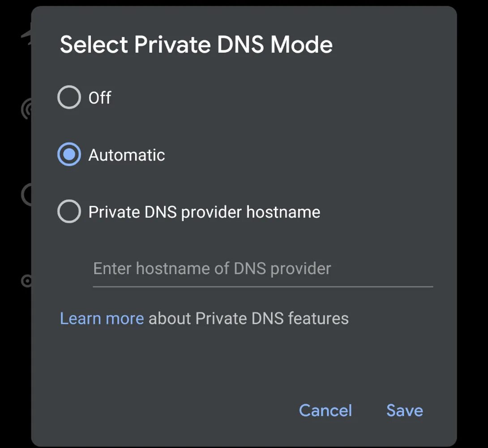Tap the large circle icon beside the hostname option

[x=26, y=195]
